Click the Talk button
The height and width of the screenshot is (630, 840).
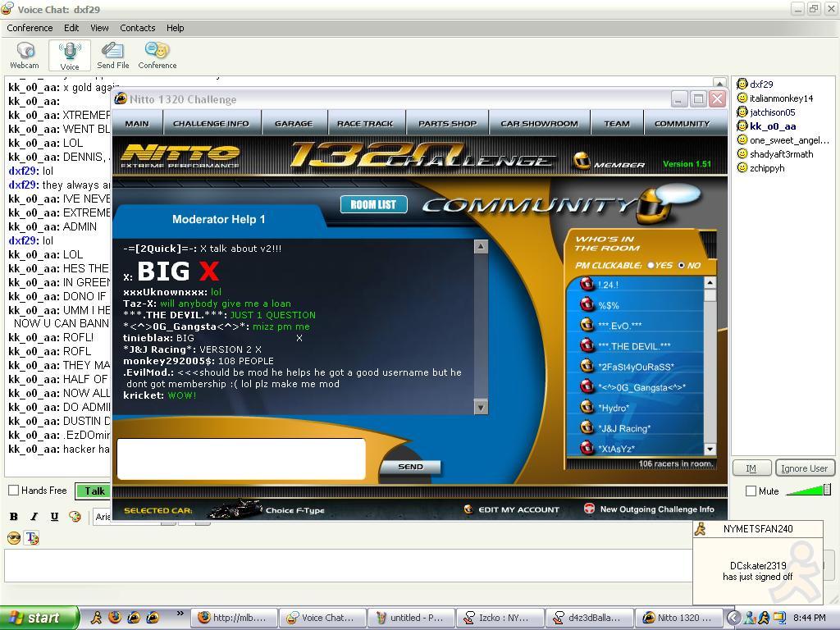[x=93, y=491]
